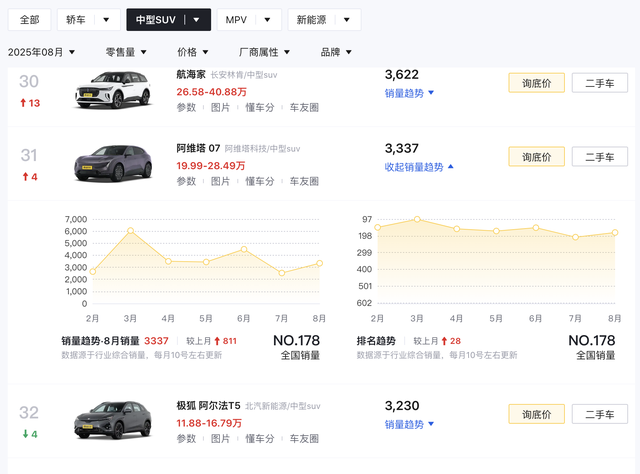Select the 11.88-16.79万 price text
Viewport: 640px width, 474px height.
209,423
